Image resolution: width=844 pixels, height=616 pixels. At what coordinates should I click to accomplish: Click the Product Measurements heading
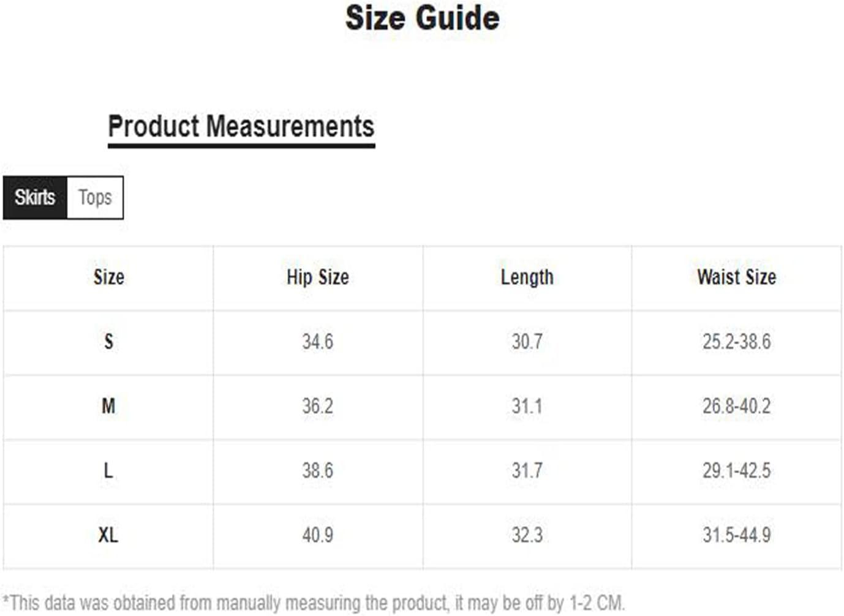tap(241, 127)
